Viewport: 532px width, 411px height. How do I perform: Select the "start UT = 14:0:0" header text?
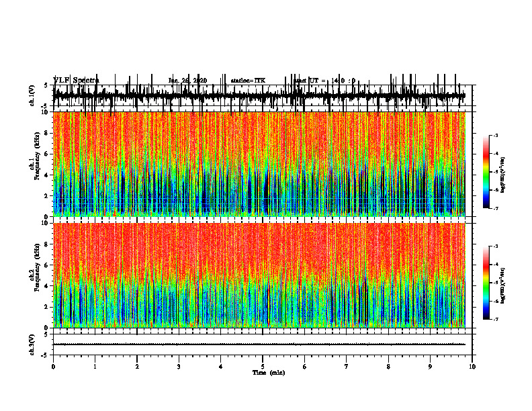[324, 81]
